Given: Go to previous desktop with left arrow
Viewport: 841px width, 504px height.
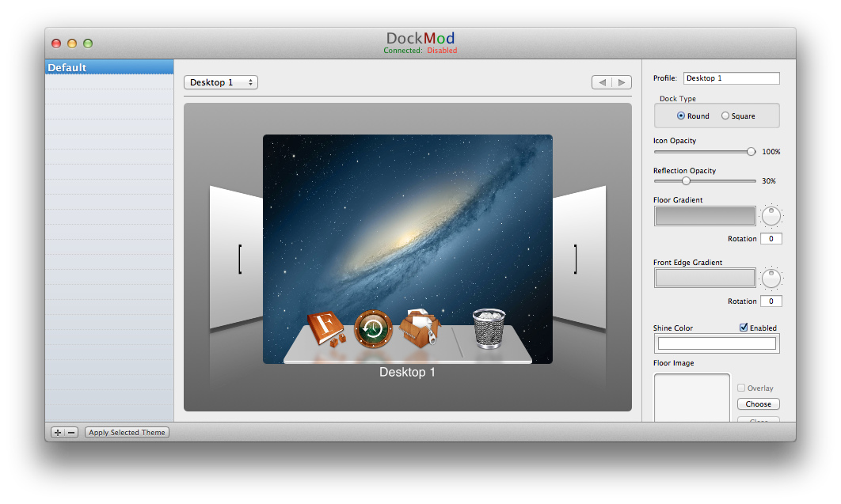Looking at the screenshot, I should point(602,82).
